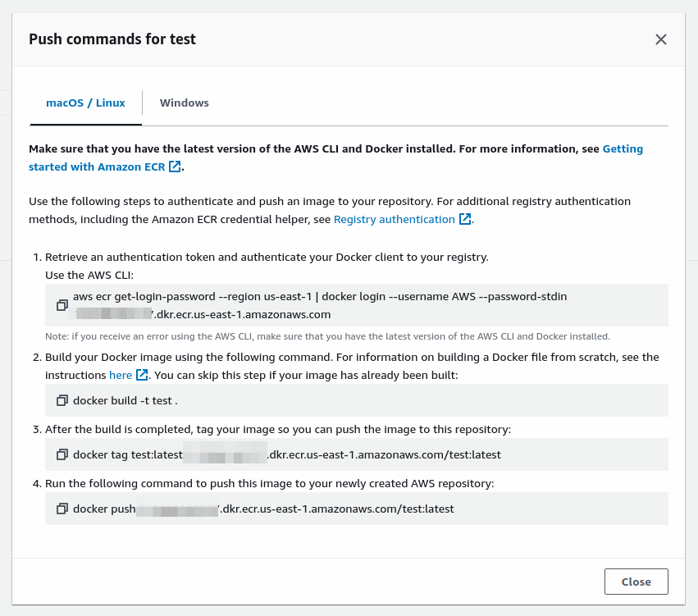698x616 pixels.
Task: Switch to the Windows tab
Action: tap(185, 103)
